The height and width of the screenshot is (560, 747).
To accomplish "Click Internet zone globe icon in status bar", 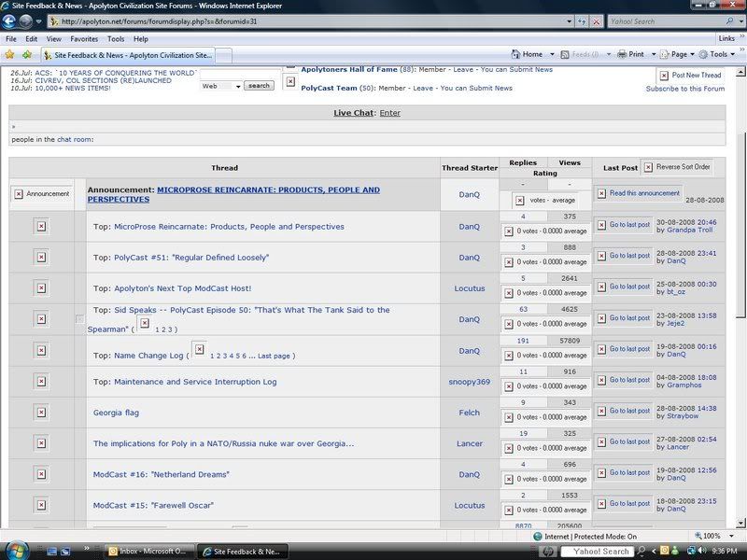I will tap(538, 536).
